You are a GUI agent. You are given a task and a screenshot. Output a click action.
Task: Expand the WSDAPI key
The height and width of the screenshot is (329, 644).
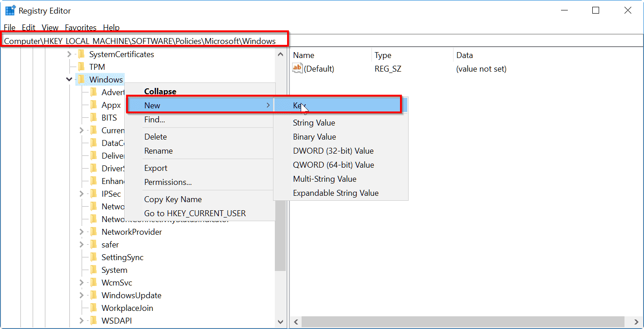pyautogui.click(x=82, y=321)
